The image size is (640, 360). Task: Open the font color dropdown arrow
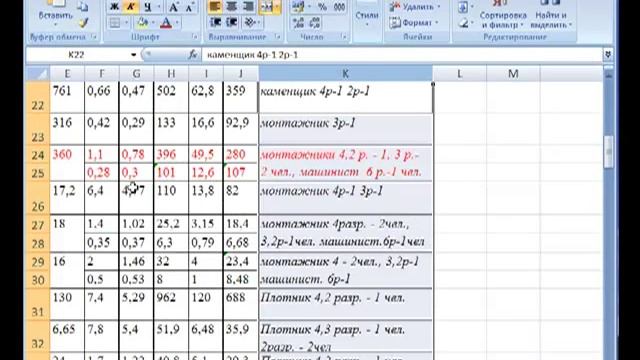177,22
